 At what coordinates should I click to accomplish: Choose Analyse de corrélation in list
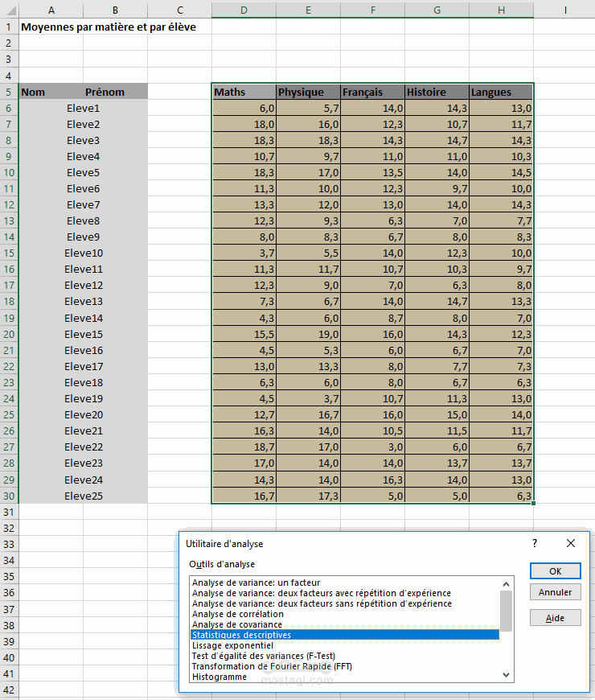click(x=238, y=614)
